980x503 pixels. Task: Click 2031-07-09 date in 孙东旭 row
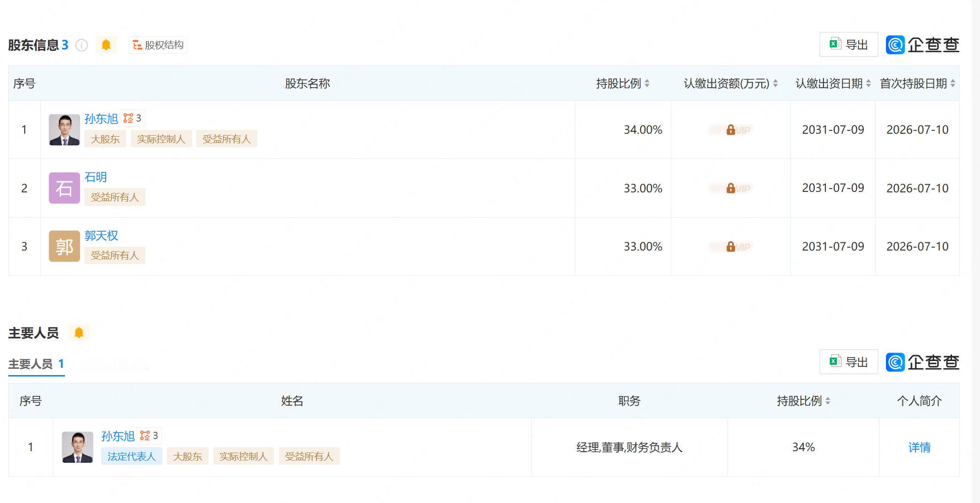(833, 130)
